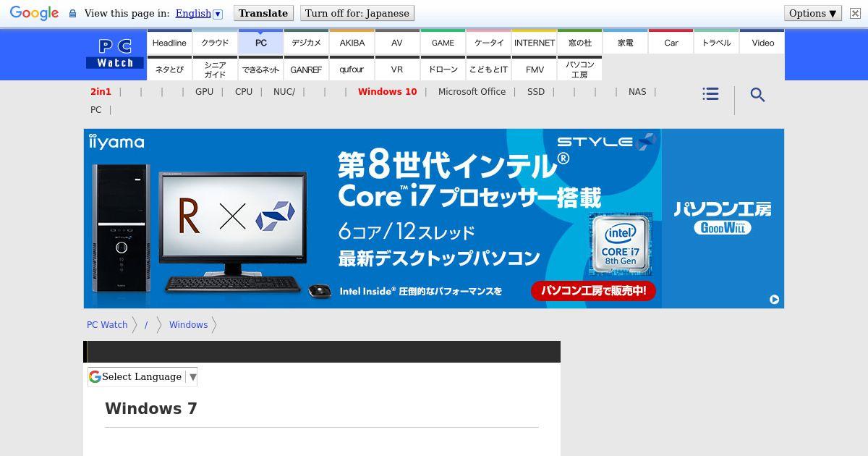
Task: Click the Translate button
Action: tap(263, 13)
